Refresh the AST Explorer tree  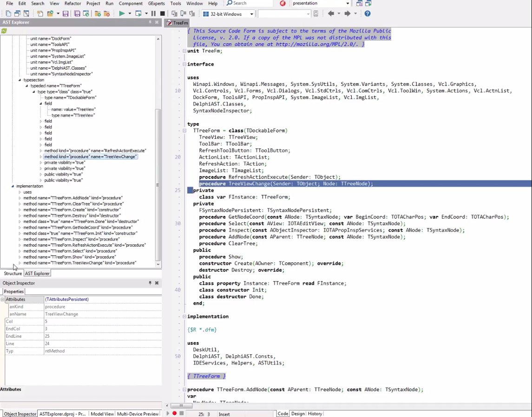[x=4, y=31]
